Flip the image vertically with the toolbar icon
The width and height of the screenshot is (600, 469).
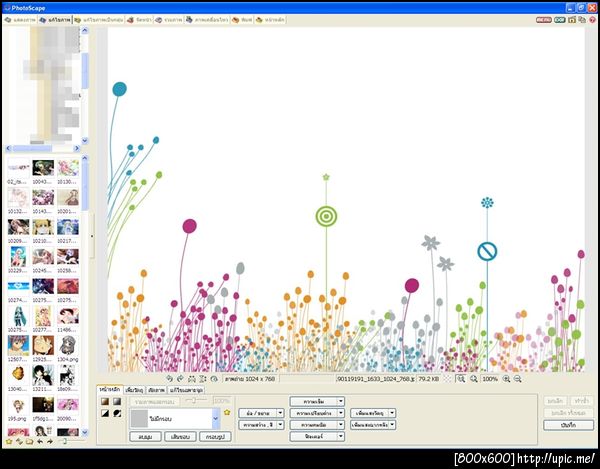(203, 379)
